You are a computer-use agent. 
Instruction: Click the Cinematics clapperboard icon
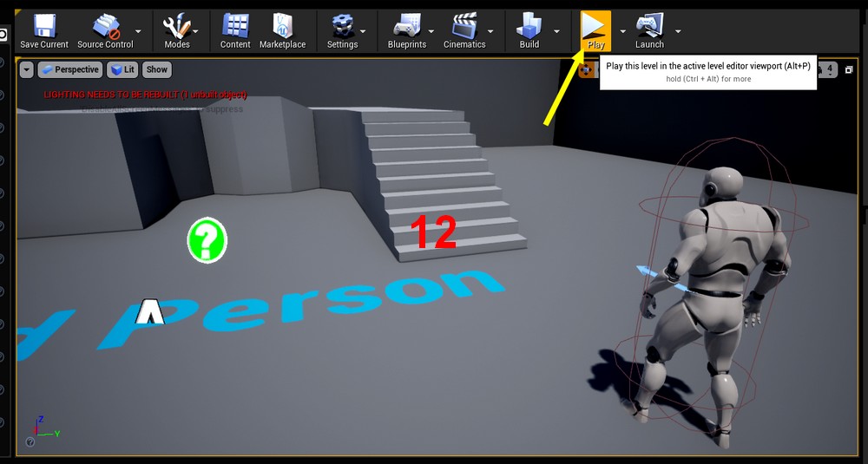coord(464,25)
